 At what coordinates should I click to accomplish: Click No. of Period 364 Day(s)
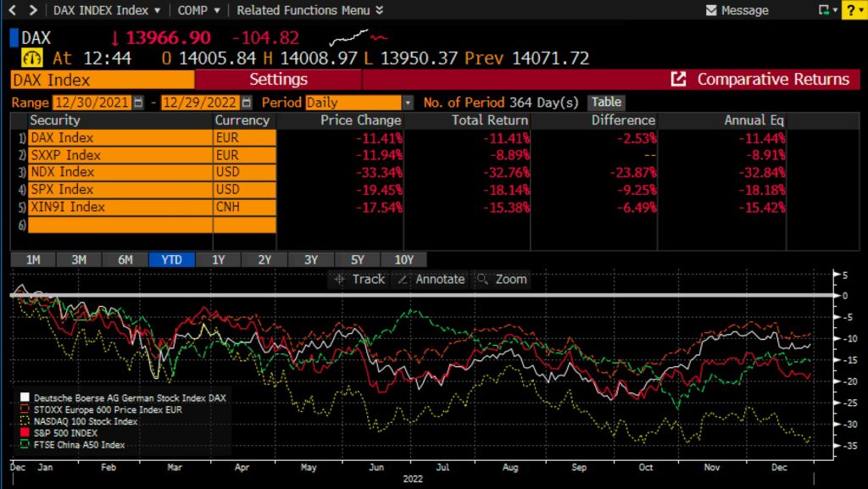500,103
